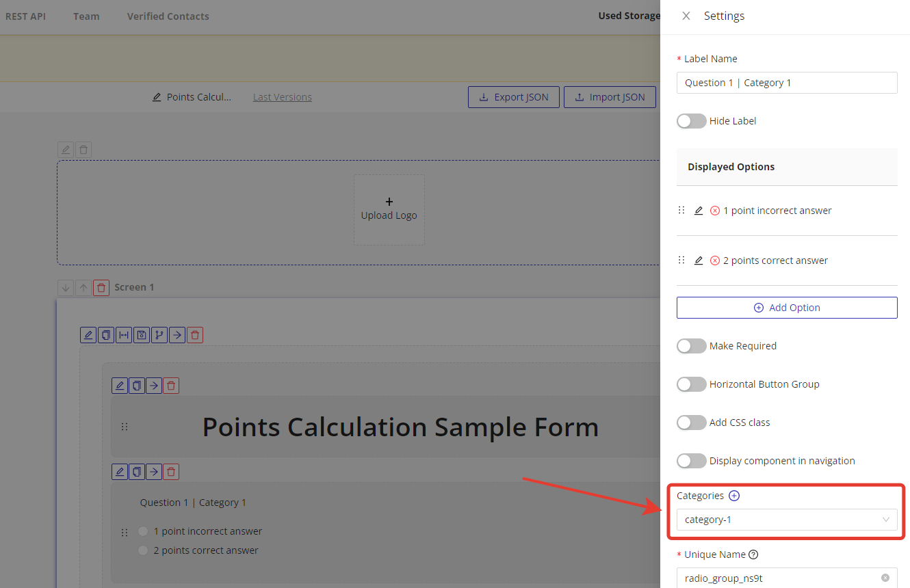Toggle the Hide Label switch
The image size is (910, 588).
[x=691, y=121]
